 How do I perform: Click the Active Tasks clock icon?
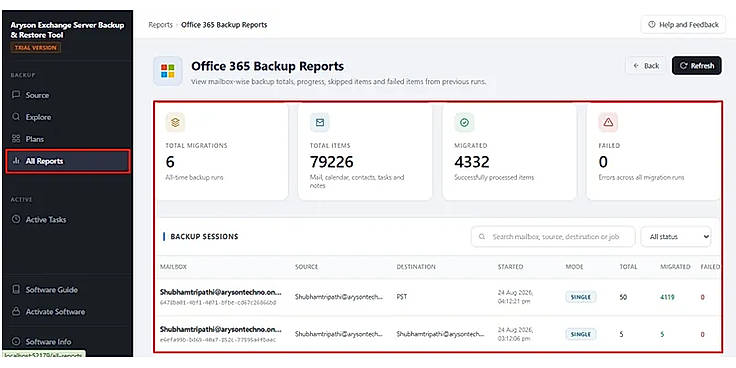[16, 219]
